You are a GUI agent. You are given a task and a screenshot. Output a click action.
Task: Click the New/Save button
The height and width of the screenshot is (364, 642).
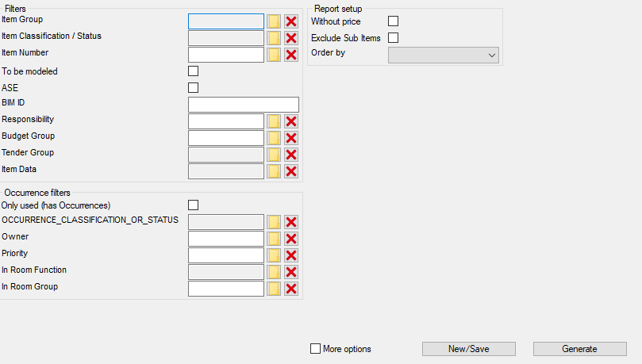[x=469, y=349]
